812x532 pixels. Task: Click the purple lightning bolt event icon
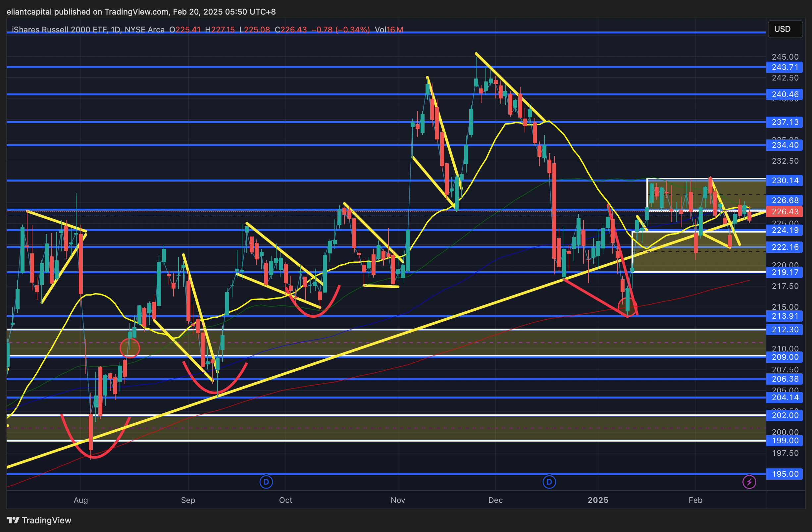[749, 482]
